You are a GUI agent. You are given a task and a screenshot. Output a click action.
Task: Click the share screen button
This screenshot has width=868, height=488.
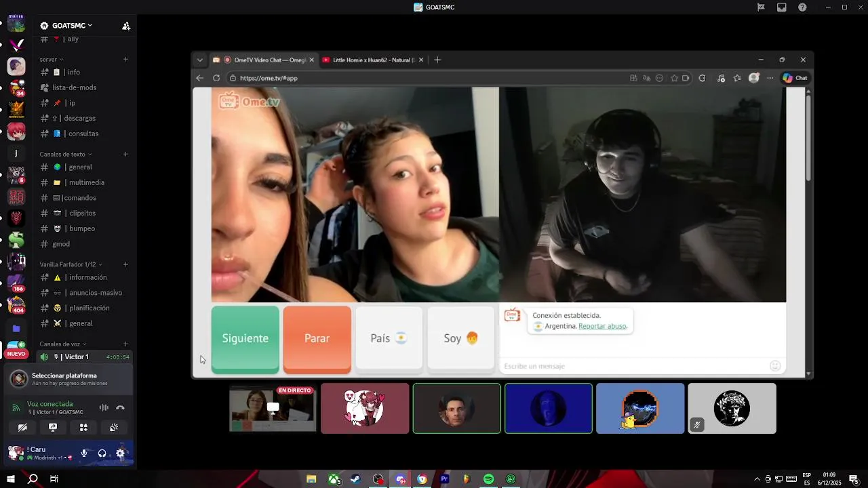click(53, 427)
